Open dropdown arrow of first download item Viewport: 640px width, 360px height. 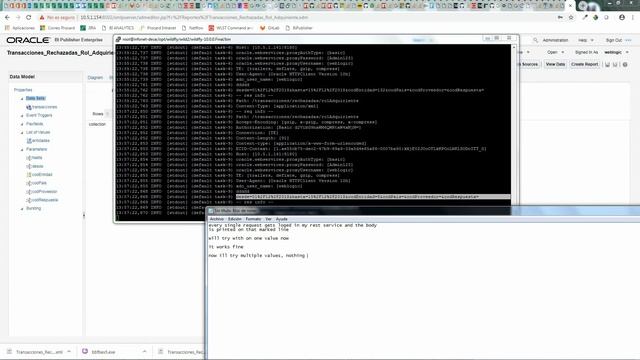[69, 351]
